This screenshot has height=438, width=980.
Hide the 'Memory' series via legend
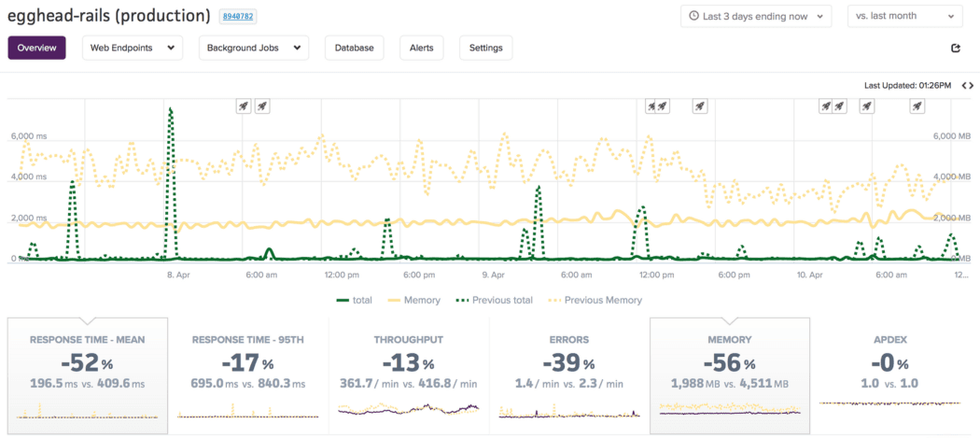[413, 300]
